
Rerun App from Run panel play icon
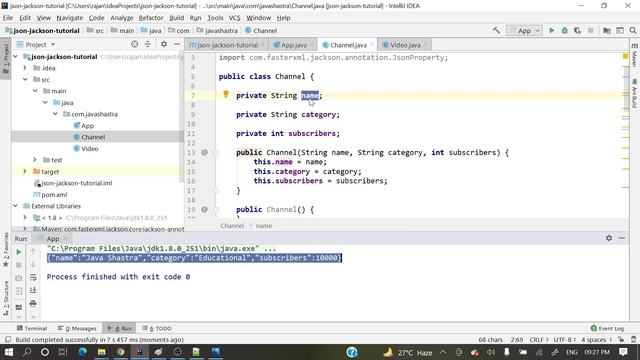18,252
